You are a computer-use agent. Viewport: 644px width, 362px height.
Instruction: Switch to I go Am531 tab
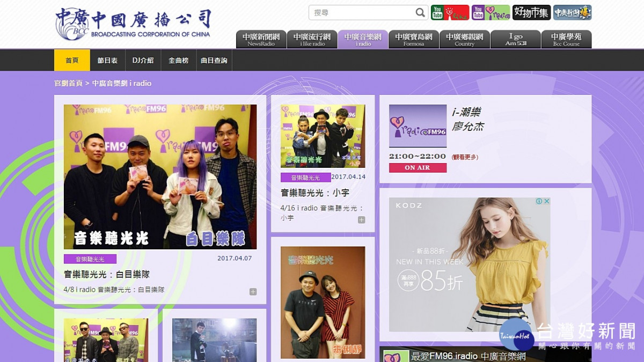point(515,39)
